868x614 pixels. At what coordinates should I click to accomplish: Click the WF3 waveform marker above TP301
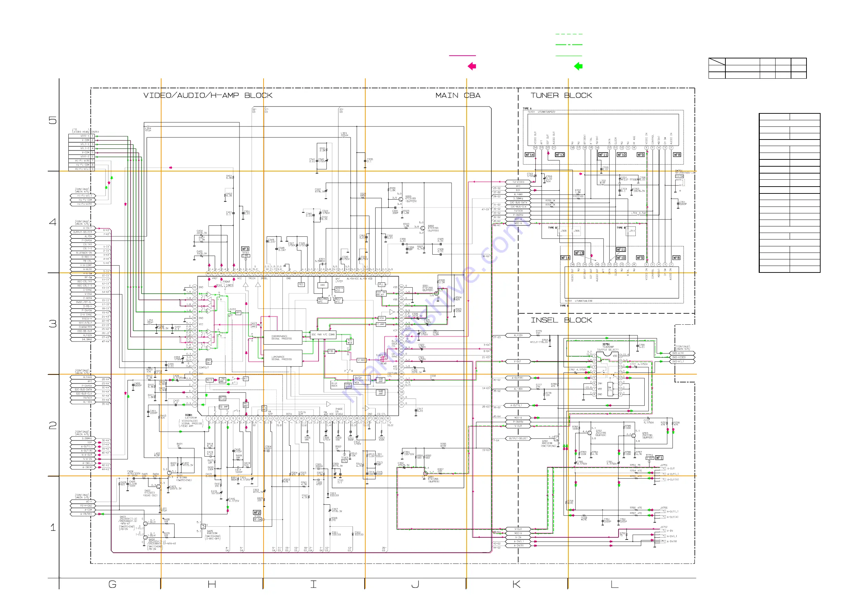(245, 249)
